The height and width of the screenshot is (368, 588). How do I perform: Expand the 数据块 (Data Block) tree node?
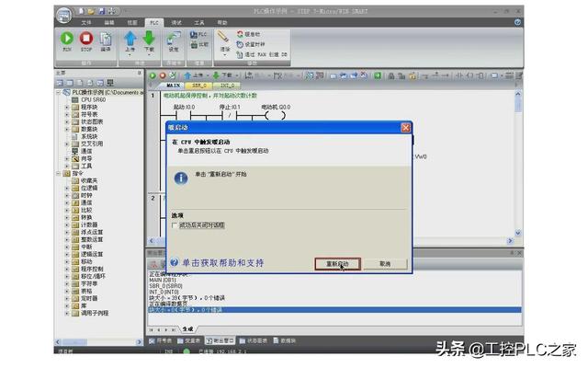(x=67, y=129)
